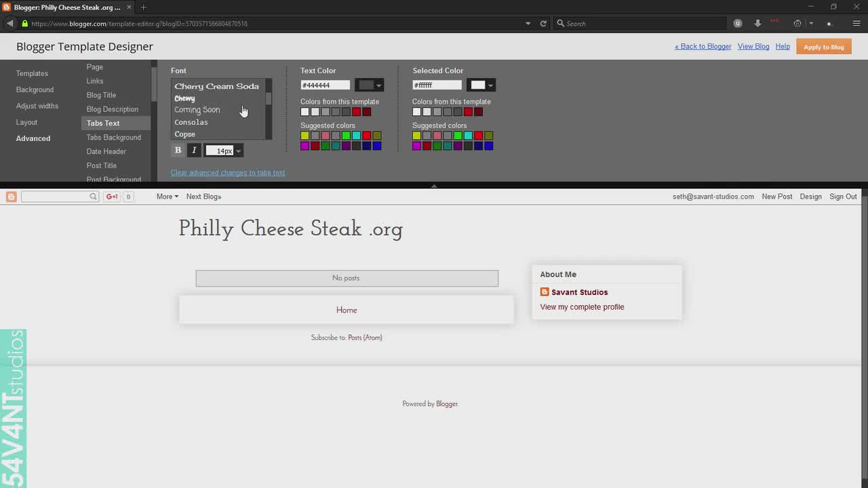Follow the Back to Blogger link
This screenshot has height=488, width=868.
pos(703,46)
